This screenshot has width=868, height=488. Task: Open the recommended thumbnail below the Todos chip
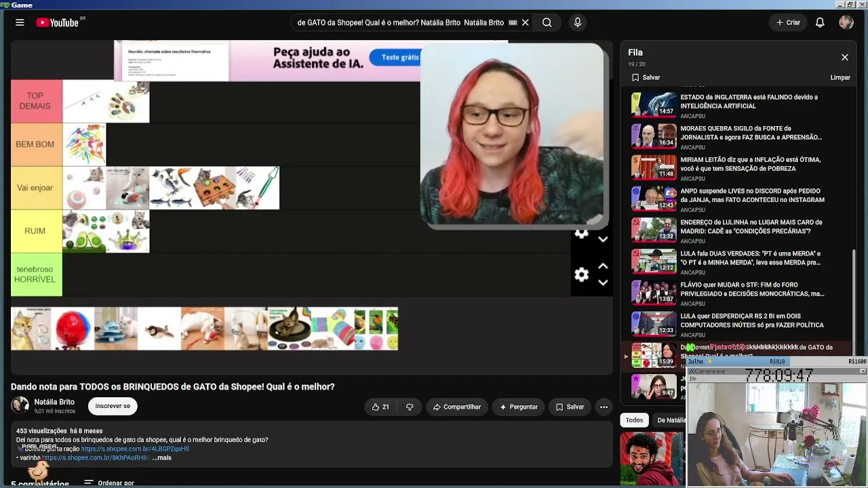click(652, 459)
